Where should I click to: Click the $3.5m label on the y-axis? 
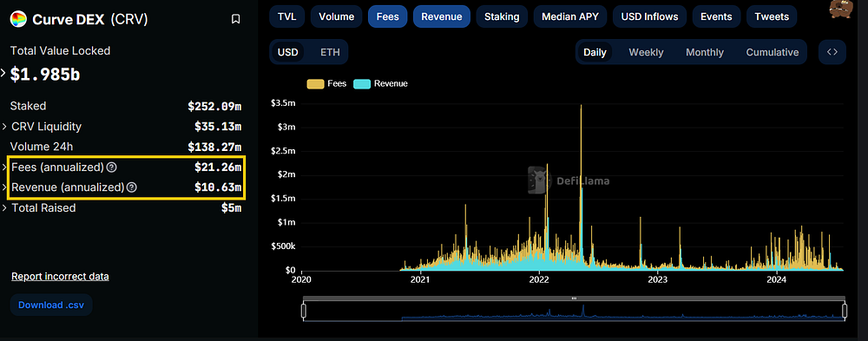point(282,103)
